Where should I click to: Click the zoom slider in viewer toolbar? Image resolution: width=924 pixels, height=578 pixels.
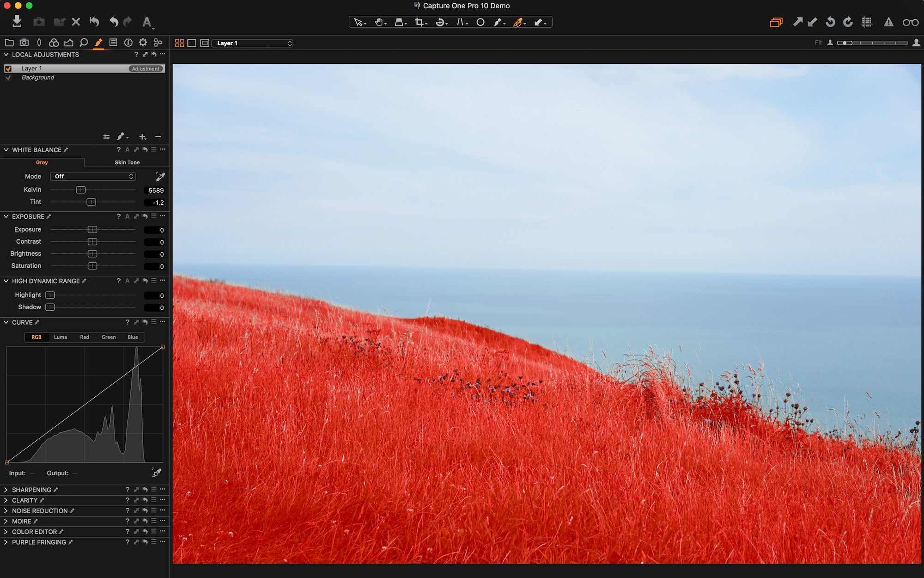coord(872,43)
